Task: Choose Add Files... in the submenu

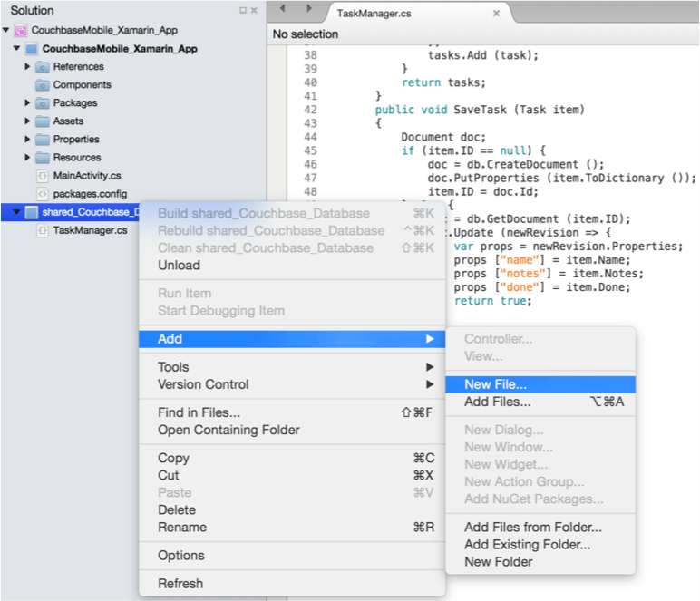Action: point(540,402)
